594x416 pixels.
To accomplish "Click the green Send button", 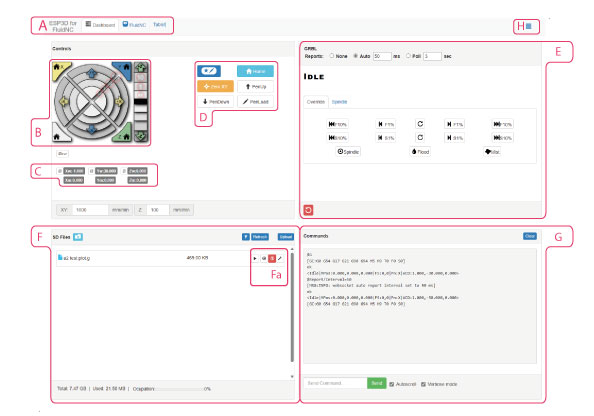I will (377, 383).
